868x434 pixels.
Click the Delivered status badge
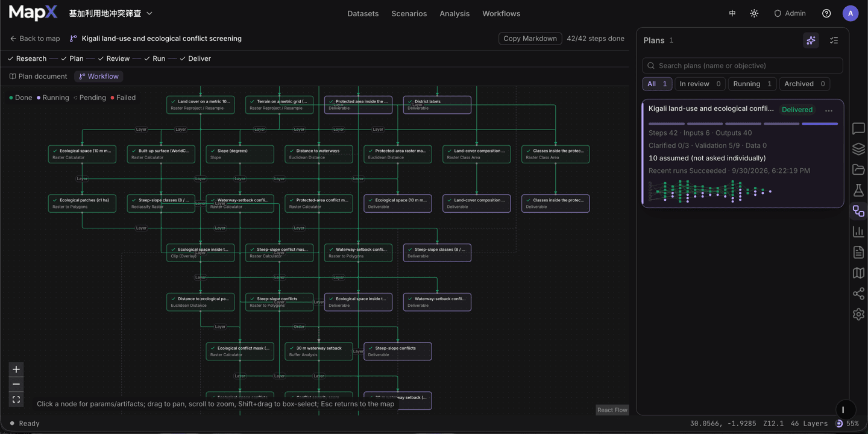click(x=797, y=110)
